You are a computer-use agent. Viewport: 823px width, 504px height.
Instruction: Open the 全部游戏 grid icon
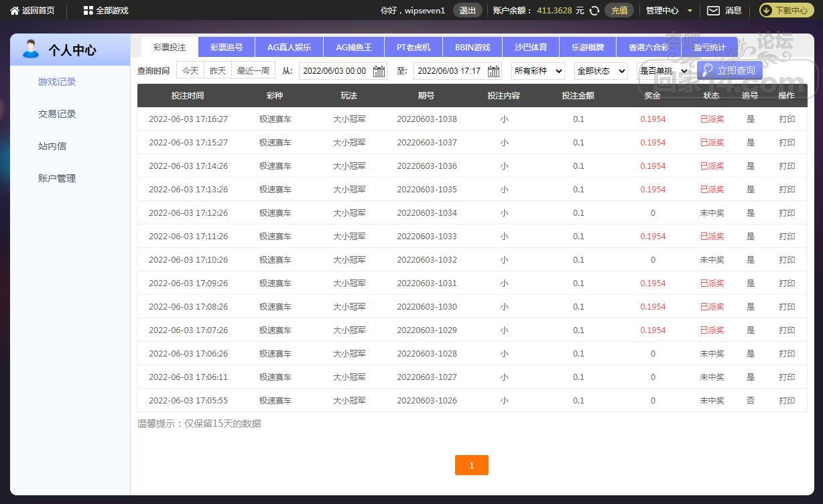point(88,11)
